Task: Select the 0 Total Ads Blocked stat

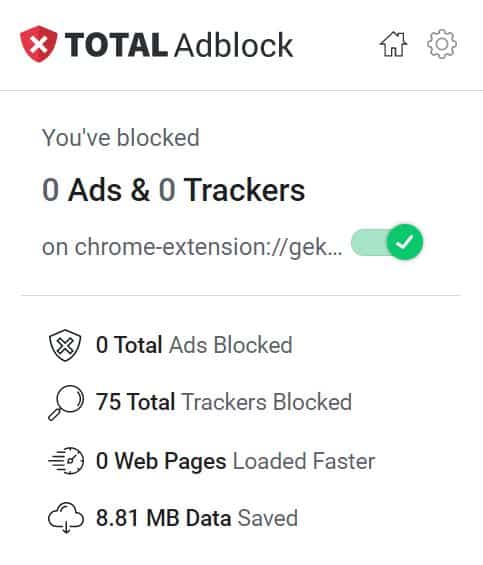Action: point(194,345)
